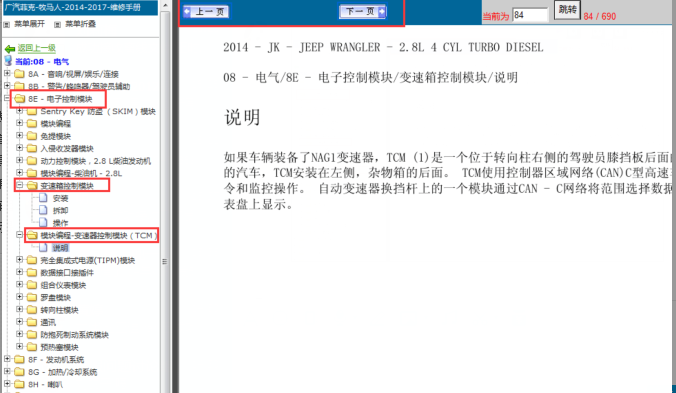
Task: Follow the 返回上一级 link
Action: coord(37,48)
